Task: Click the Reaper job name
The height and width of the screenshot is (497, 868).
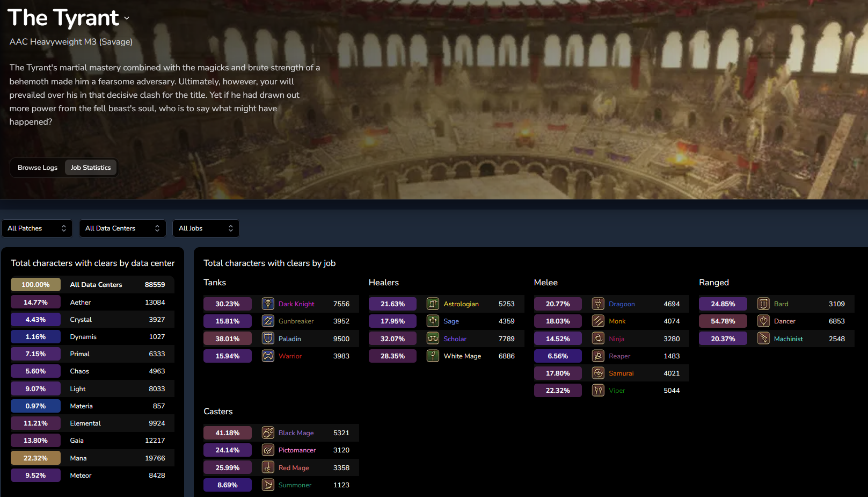Action: point(619,356)
